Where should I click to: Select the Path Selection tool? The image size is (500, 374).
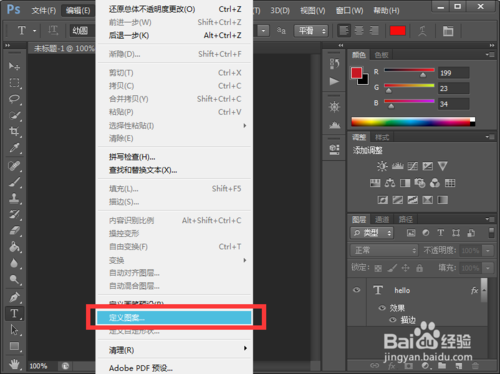tap(14, 330)
